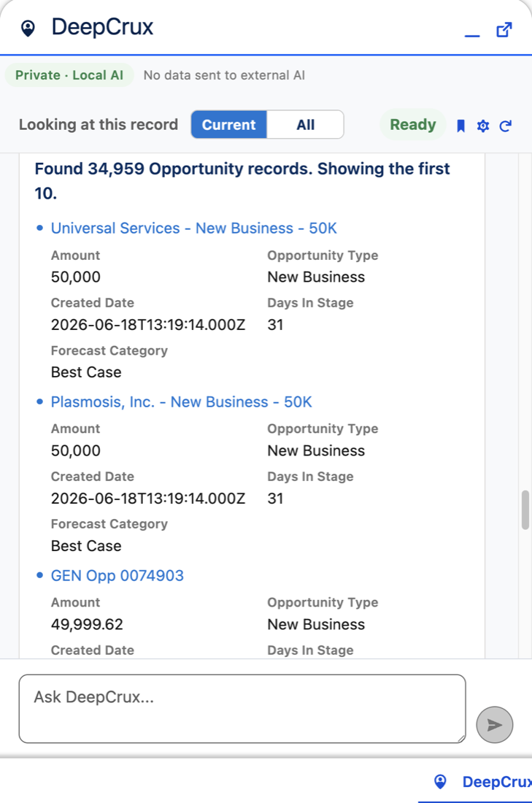Screen dimensions: 532x803
Task: Click Universal Services Days In Stage value 31
Action: coord(275,325)
